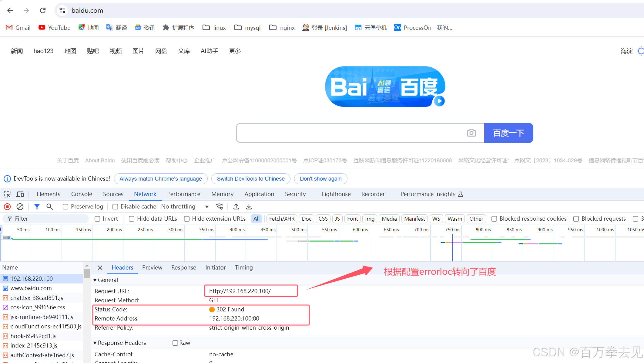644x363 pixels.
Task: Switch to the Performance tab
Action: point(184,194)
